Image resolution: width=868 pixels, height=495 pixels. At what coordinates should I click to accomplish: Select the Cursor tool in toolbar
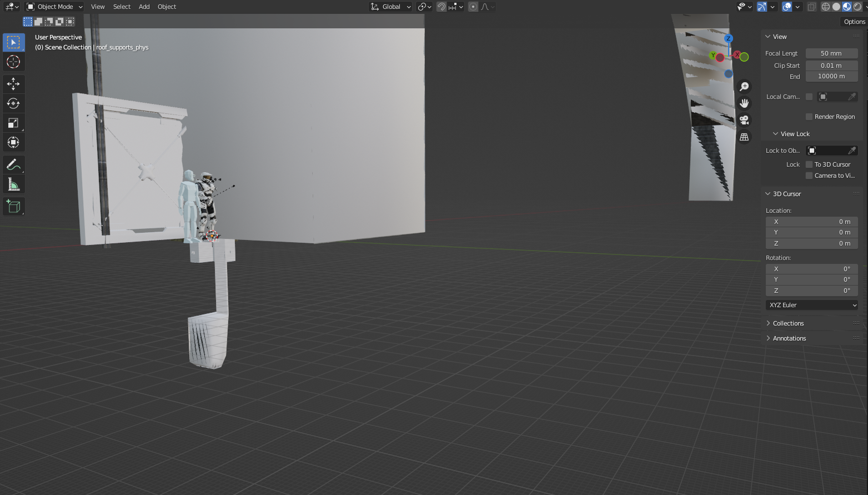[x=13, y=62]
